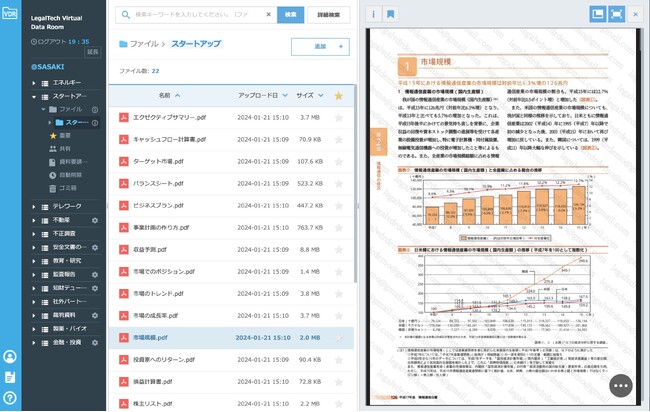Screen dimensions: 650x412
Task: Toggle the star column header filter
Action: pyautogui.click(x=338, y=95)
